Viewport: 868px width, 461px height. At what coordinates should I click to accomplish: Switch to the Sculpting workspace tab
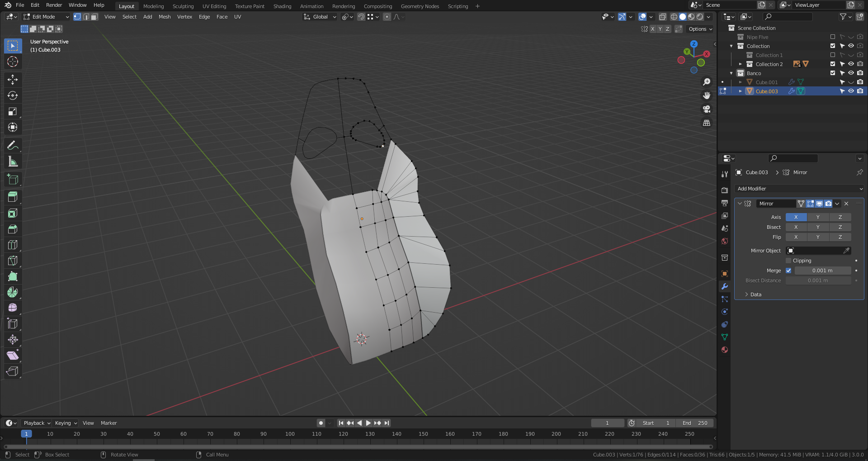183,6
